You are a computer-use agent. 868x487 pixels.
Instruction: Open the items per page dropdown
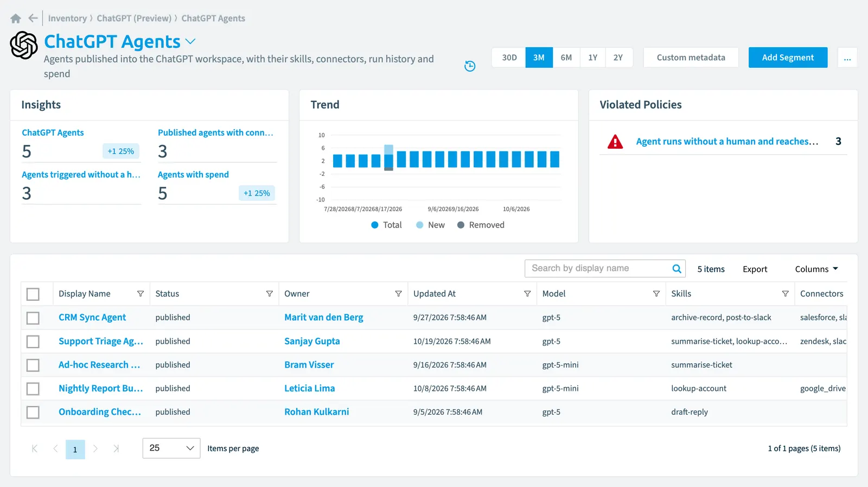click(171, 448)
